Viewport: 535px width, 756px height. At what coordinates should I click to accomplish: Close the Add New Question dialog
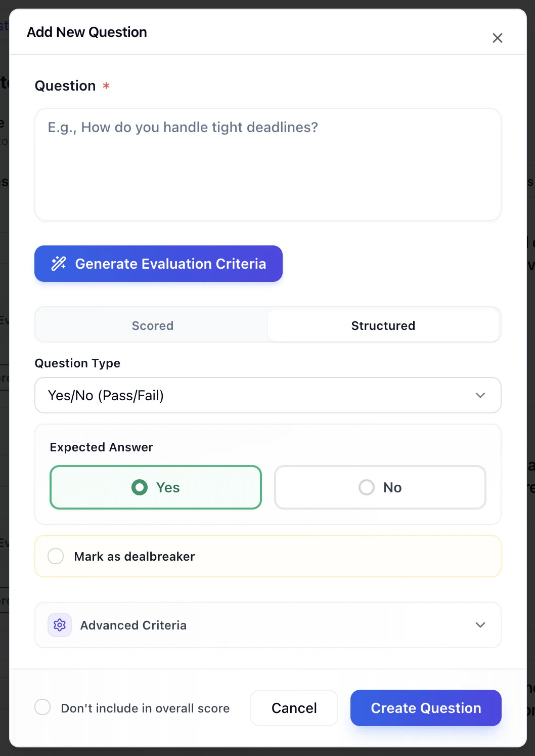click(497, 38)
